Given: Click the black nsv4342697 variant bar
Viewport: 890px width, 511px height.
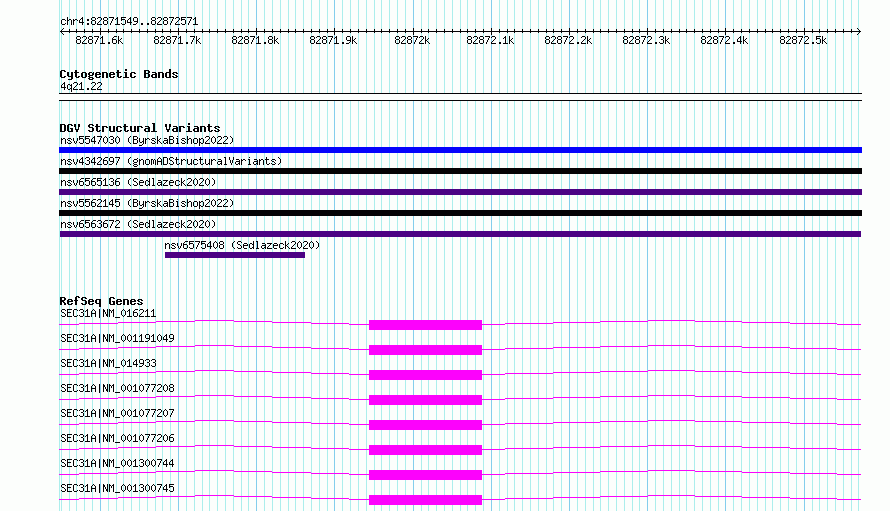Looking at the screenshot, I should 460,171.
